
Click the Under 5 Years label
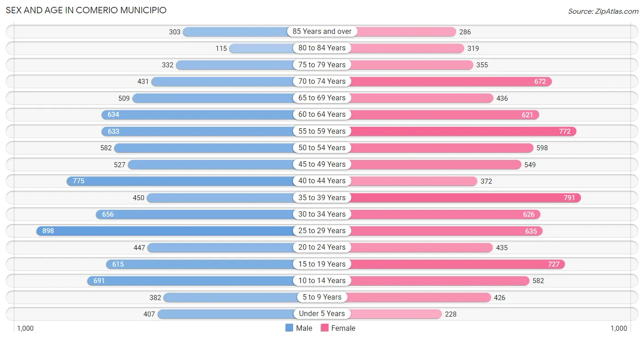click(322, 314)
